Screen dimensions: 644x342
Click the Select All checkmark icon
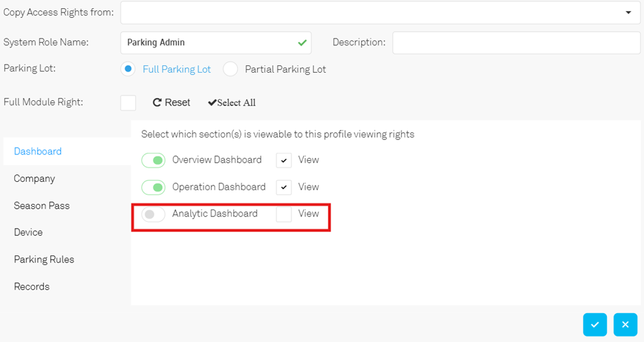coord(212,102)
